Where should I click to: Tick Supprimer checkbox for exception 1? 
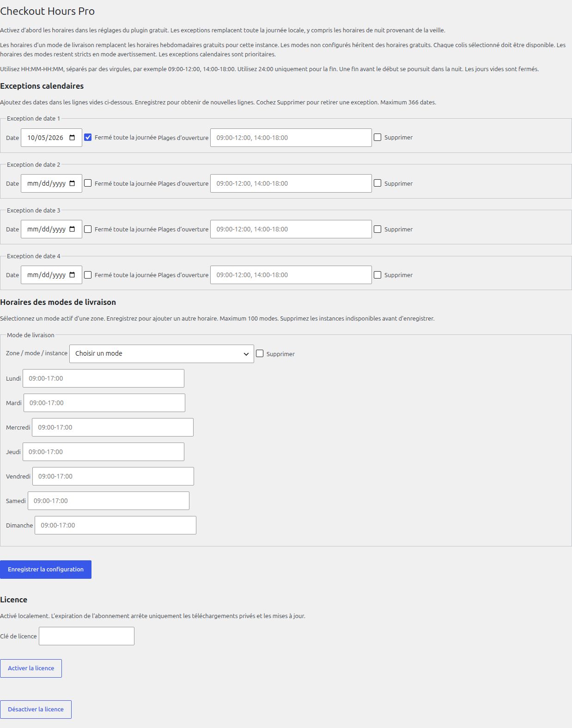point(377,137)
